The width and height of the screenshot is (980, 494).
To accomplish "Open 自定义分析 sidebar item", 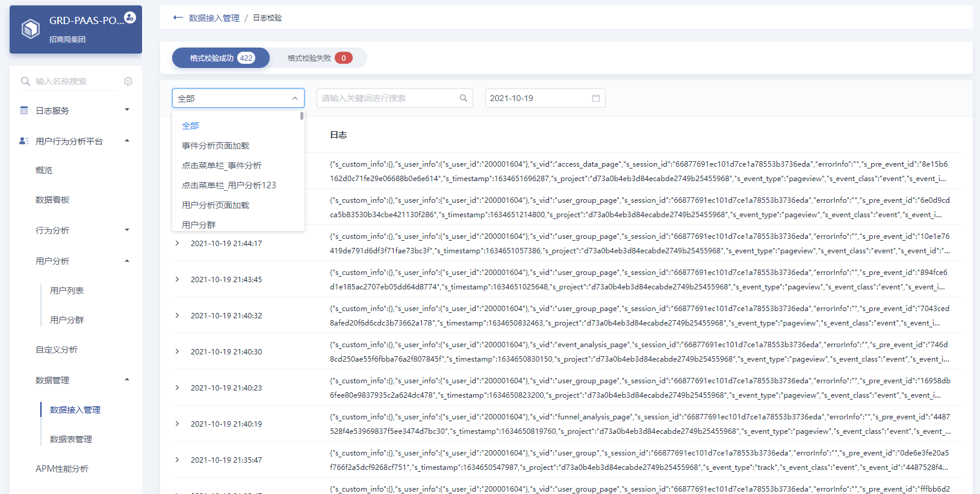I will point(57,350).
